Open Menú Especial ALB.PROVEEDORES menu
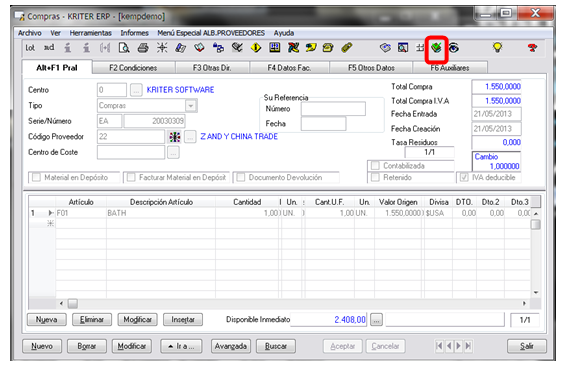This screenshot has width=561, height=368. point(211,33)
